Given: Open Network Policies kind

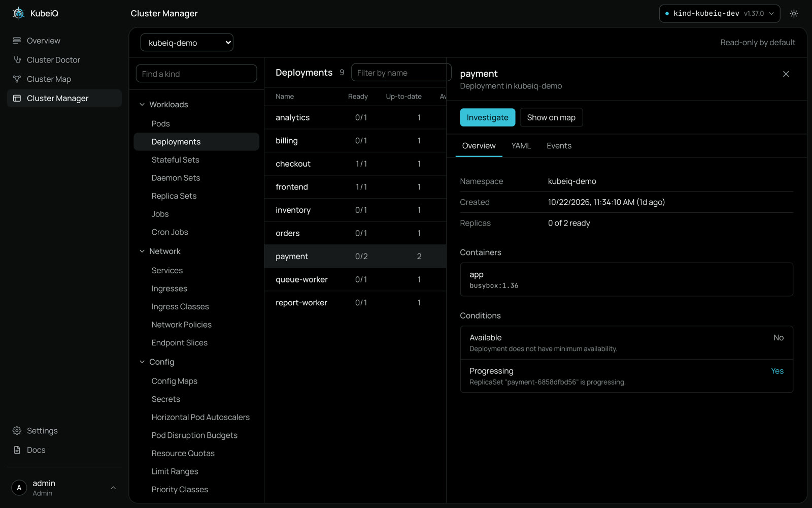Looking at the screenshot, I should [196, 325].
